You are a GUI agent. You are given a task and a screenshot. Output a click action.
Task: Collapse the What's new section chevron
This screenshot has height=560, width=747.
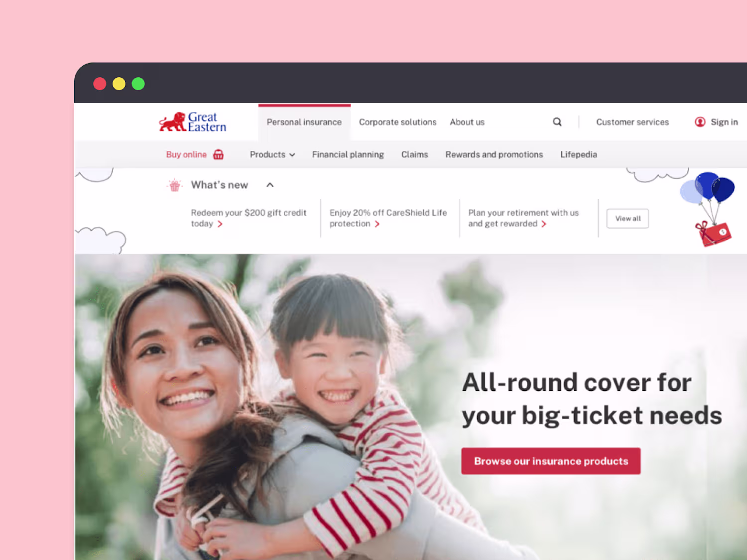tap(270, 185)
